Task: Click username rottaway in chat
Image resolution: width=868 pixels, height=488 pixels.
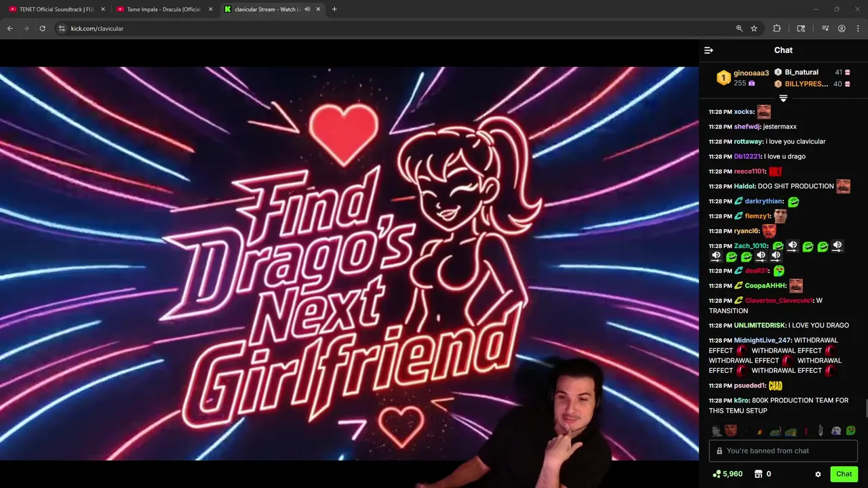Action: [748, 142]
